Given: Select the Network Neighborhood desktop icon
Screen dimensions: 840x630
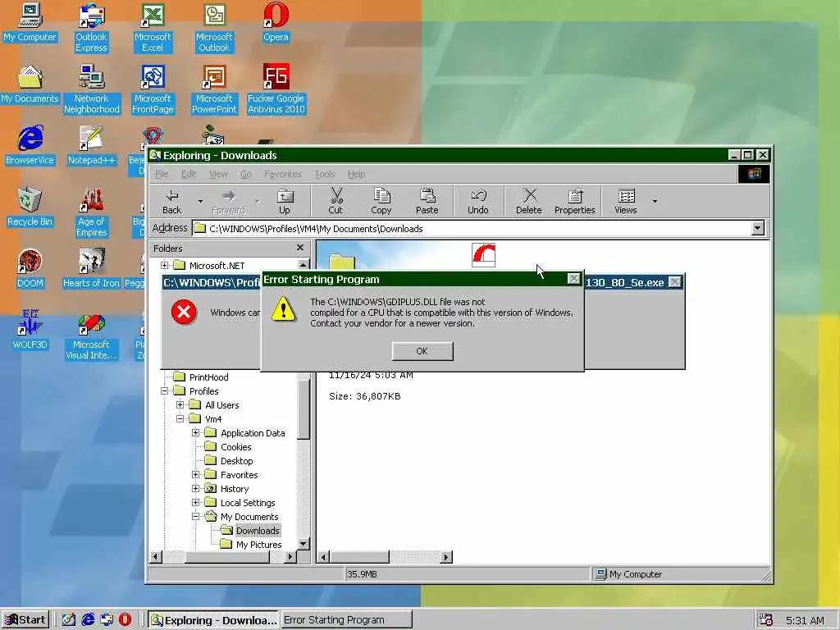Looking at the screenshot, I should coord(92,89).
